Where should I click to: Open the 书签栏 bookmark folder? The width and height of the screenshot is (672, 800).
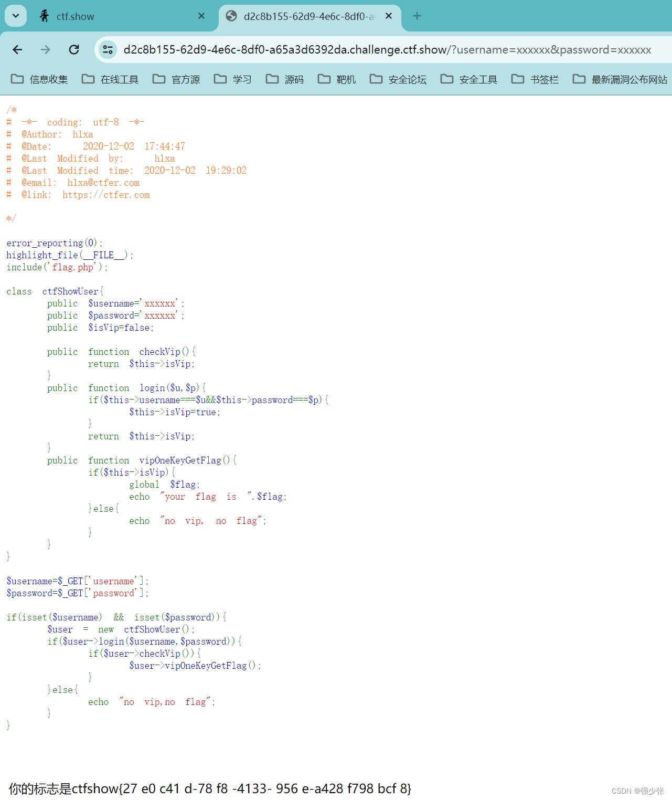coord(535,79)
